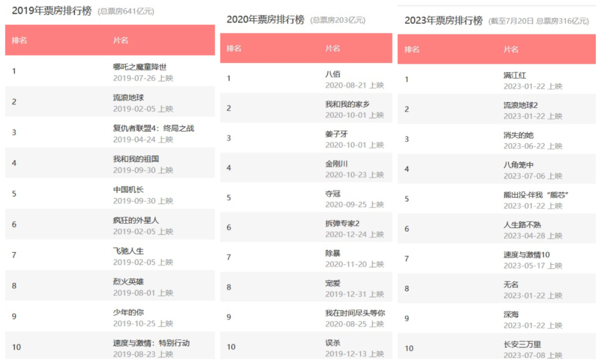Select 复仇者联盟4：终局之战 entry
This screenshot has width=601, height=364.
154,128
